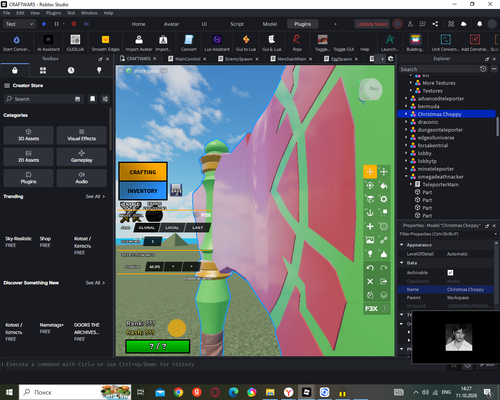This screenshot has width=500, height=400.
Task: Click the F3X export icon
Action: (x=384, y=282)
